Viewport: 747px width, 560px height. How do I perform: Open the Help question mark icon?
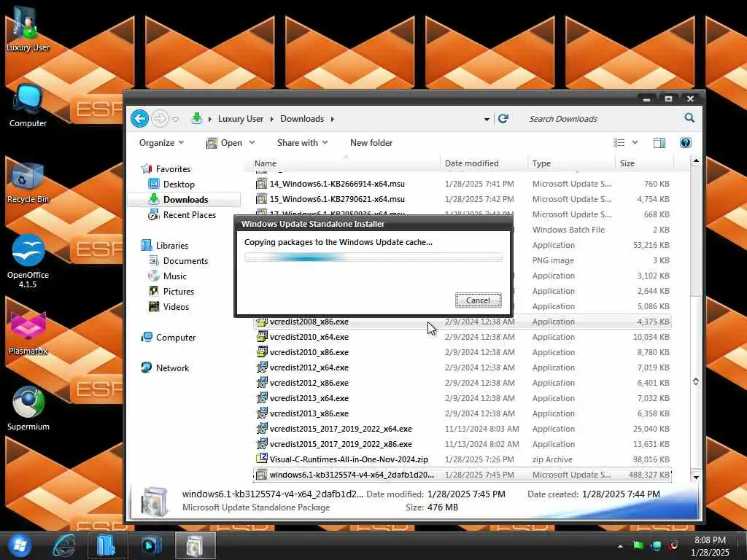[686, 142]
